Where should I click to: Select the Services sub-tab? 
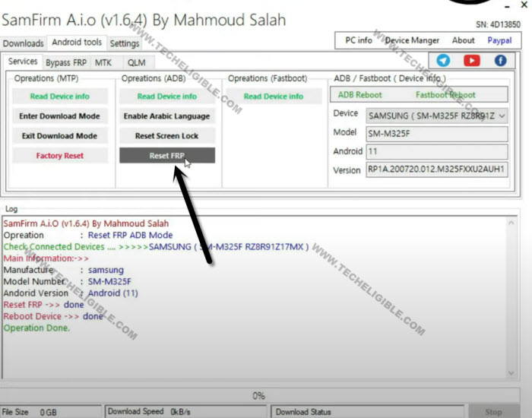point(23,62)
